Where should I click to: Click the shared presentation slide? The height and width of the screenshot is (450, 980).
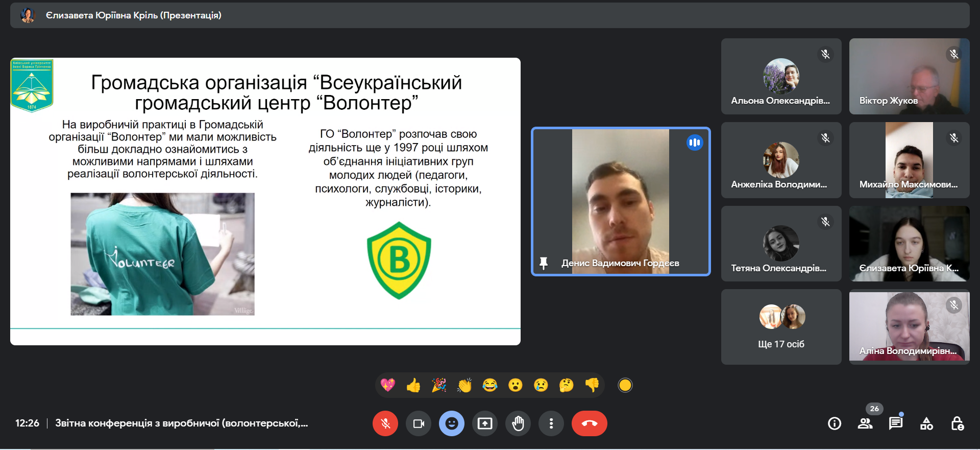[265, 201]
